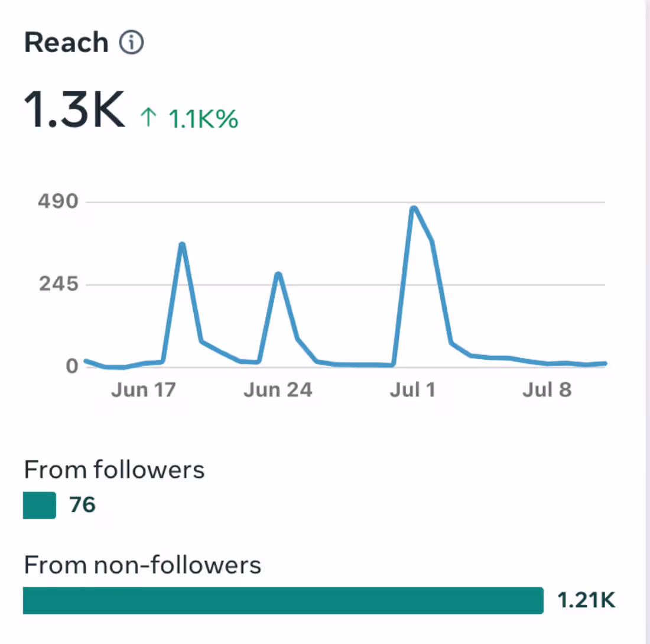Click the 76 followers value
Viewport: 650px width, 644px height.
click(83, 505)
